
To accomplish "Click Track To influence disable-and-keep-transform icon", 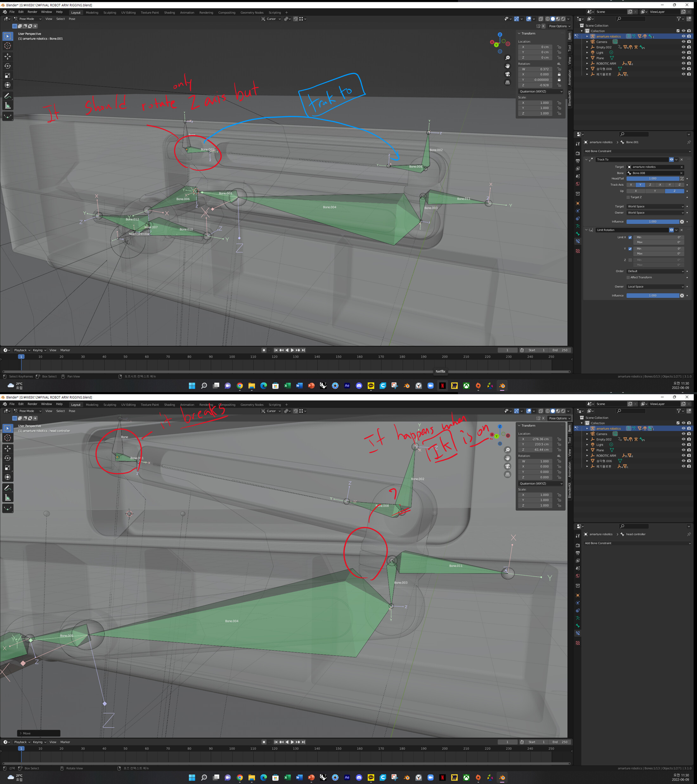I will pos(682,222).
